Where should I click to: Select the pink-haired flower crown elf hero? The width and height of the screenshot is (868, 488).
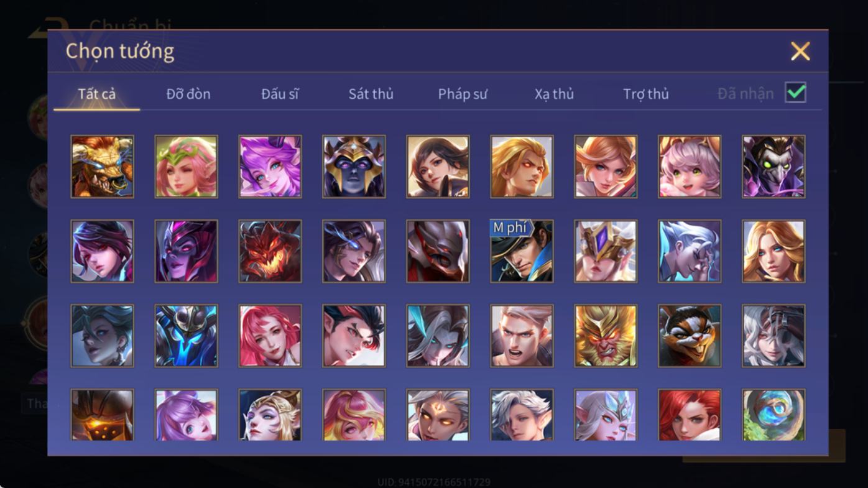pyautogui.click(x=186, y=167)
